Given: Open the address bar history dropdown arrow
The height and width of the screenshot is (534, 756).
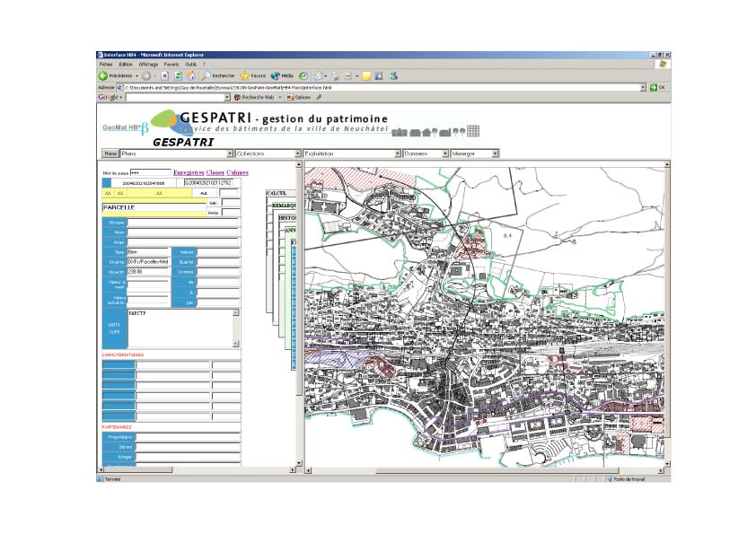Looking at the screenshot, I should pyautogui.click(x=643, y=87).
